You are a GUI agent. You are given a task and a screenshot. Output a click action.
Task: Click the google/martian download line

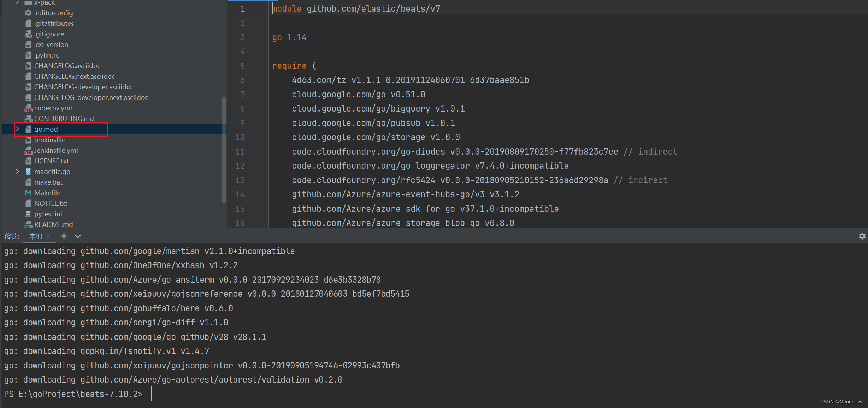[x=149, y=251]
